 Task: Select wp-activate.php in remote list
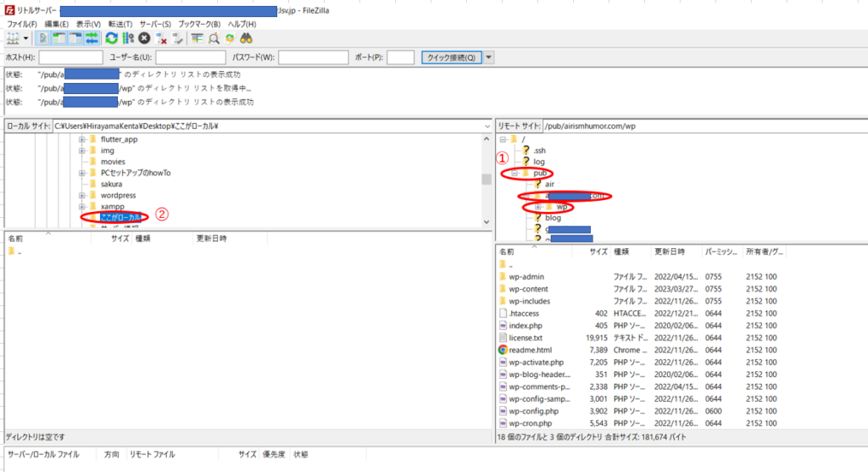(x=536, y=363)
